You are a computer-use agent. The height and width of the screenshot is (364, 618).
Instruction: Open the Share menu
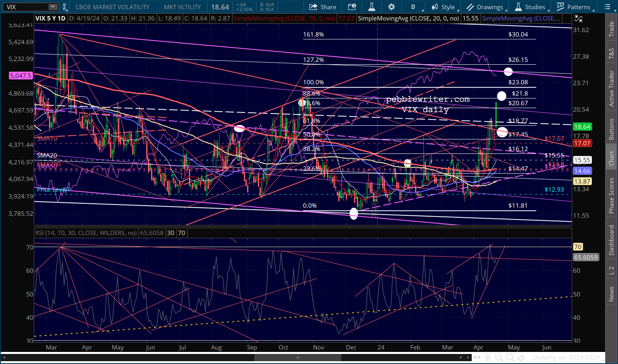[323, 7]
